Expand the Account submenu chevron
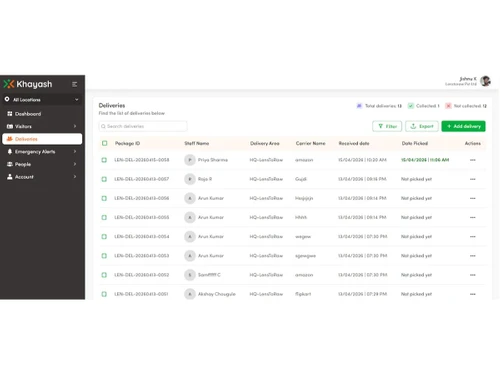500x375 pixels. pos(75,177)
